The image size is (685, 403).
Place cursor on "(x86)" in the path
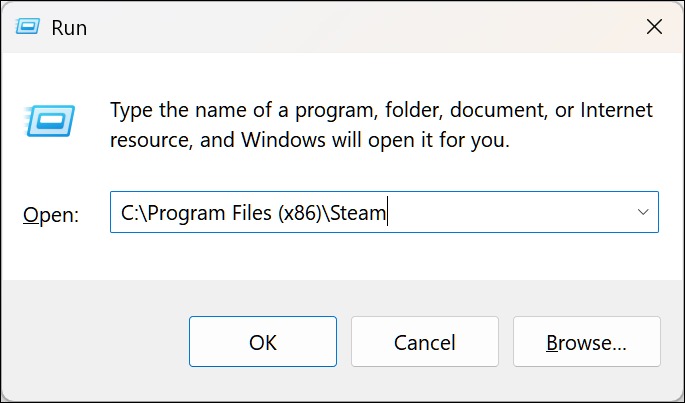[x=300, y=213]
